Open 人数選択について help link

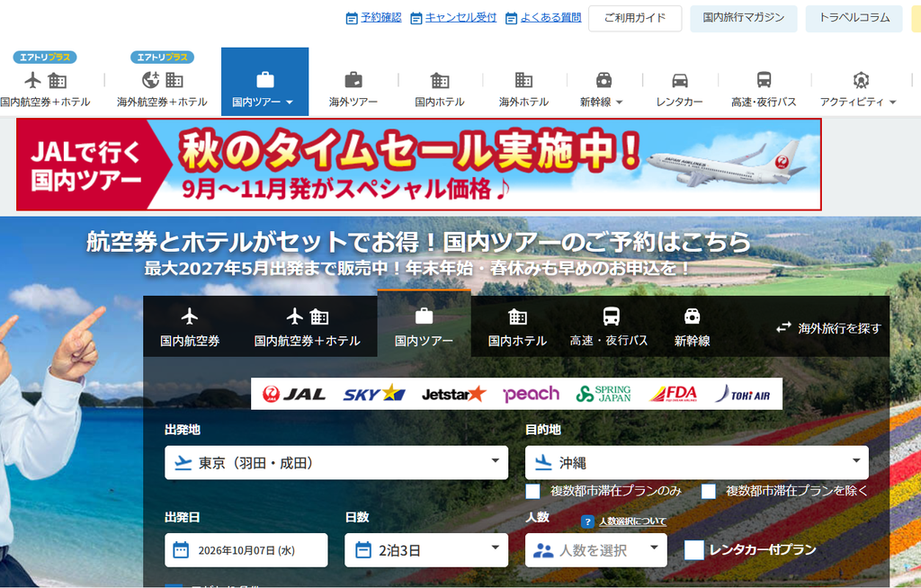632,521
